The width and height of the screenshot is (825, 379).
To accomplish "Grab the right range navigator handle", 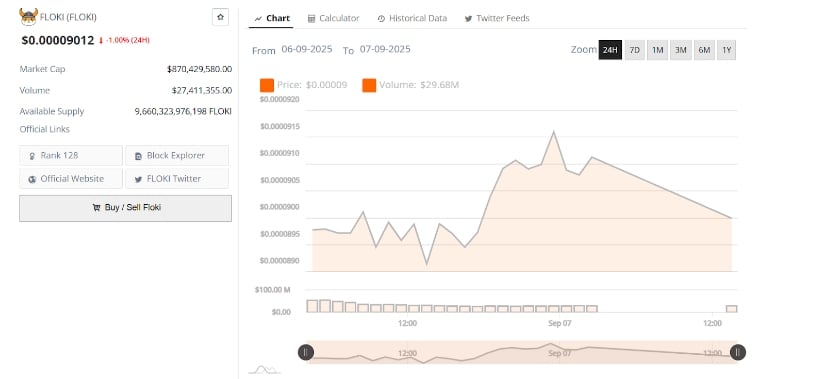I will coord(737,352).
